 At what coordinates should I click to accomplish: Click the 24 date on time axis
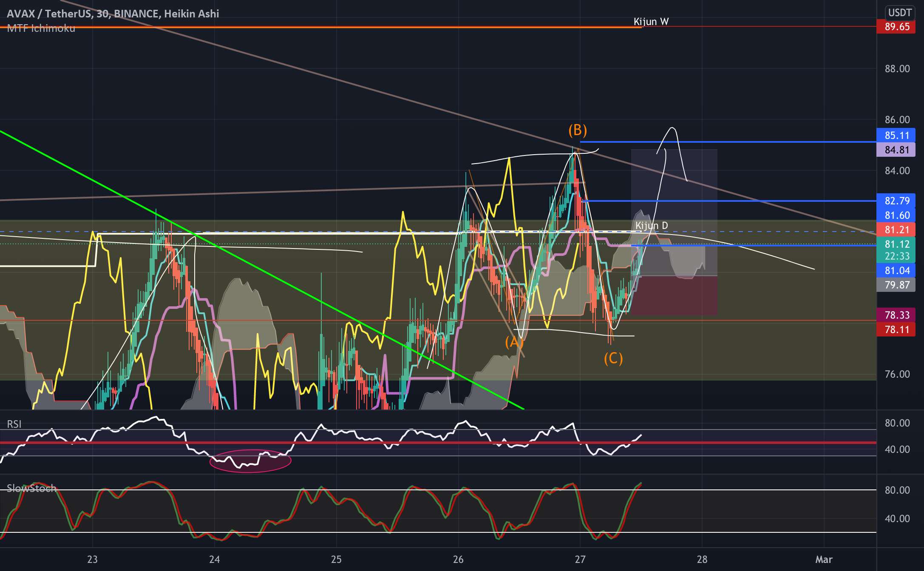215,560
